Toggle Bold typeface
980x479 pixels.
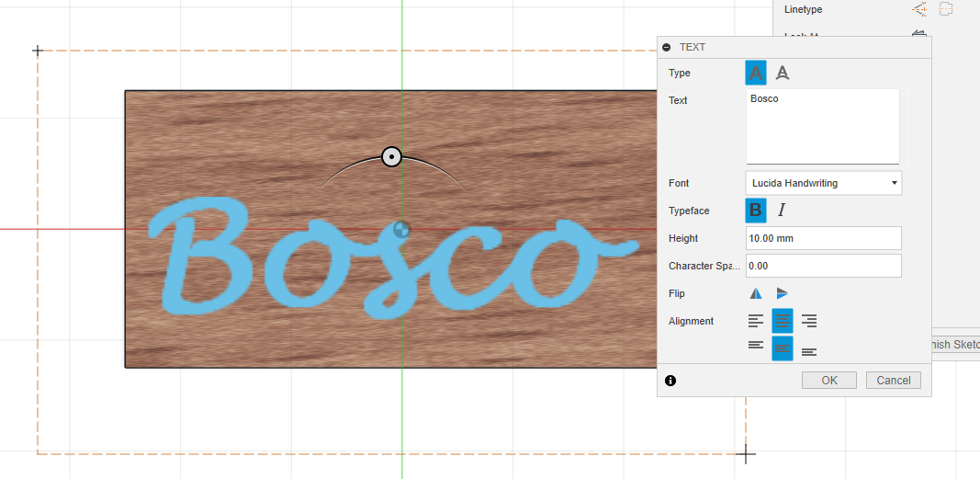755,211
